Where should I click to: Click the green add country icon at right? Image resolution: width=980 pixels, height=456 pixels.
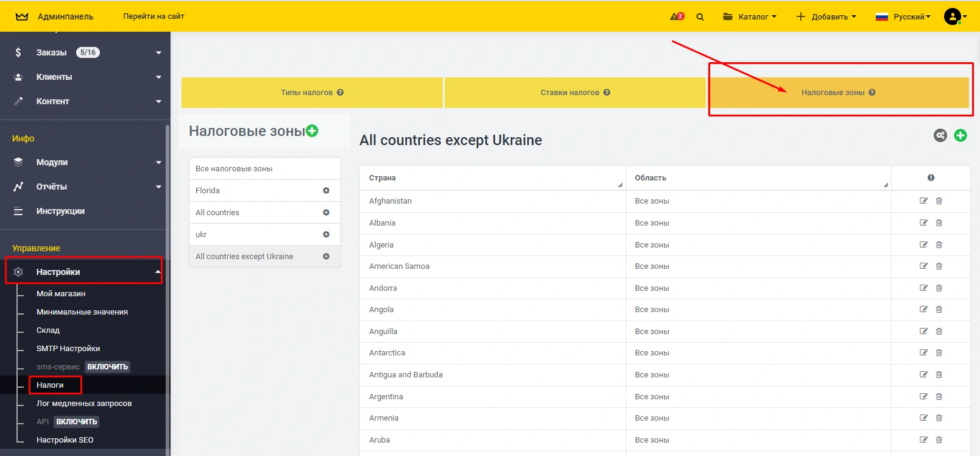(961, 135)
